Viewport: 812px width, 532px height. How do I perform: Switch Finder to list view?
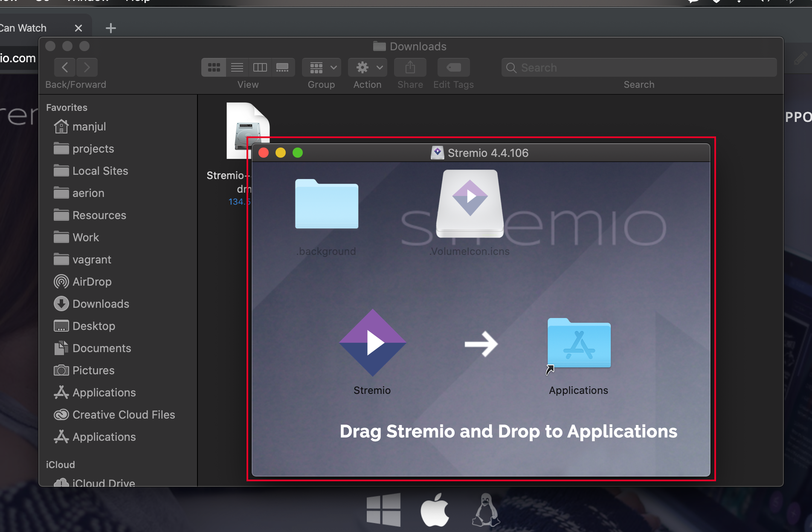tap(237, 67)
